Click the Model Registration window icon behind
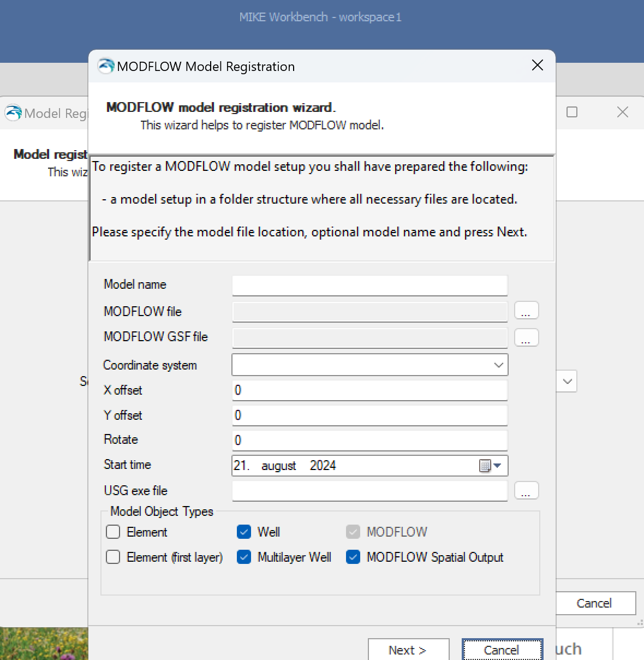The image size is (644, 660). 13,113
